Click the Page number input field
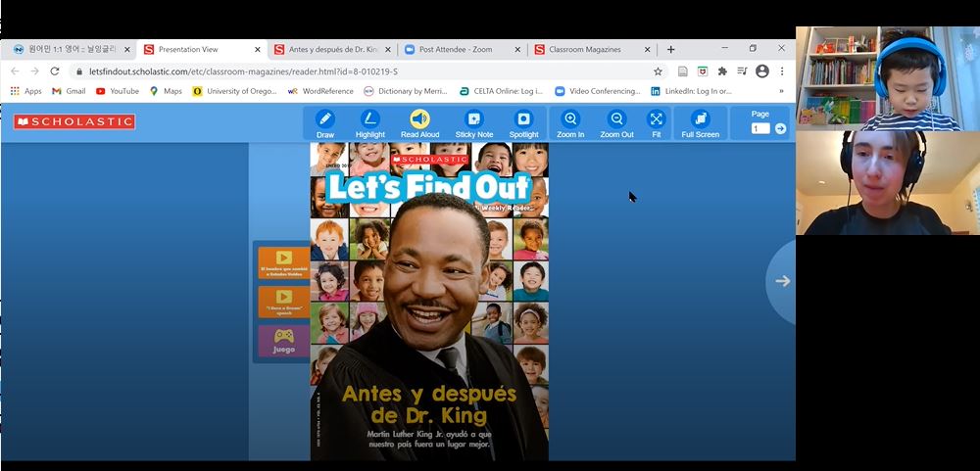Image resolution: width=980 pixels, height=471 pixels. click(x=760, y=128)
